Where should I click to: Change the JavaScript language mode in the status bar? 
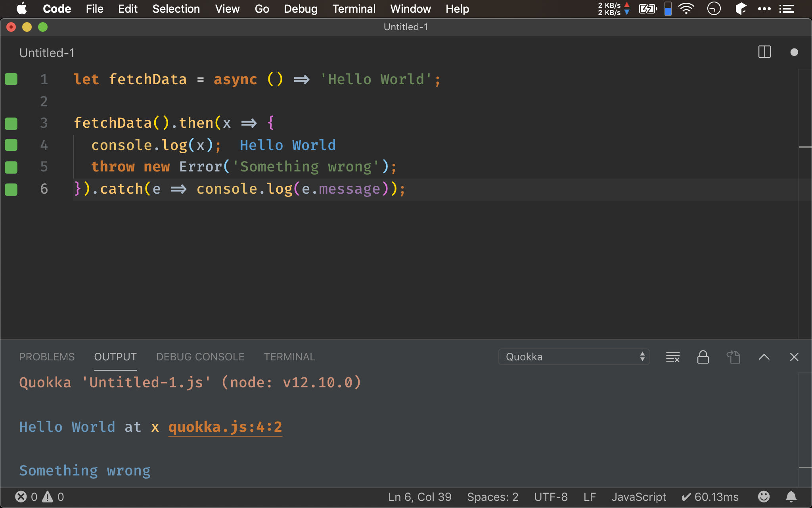tap(638, 496)
